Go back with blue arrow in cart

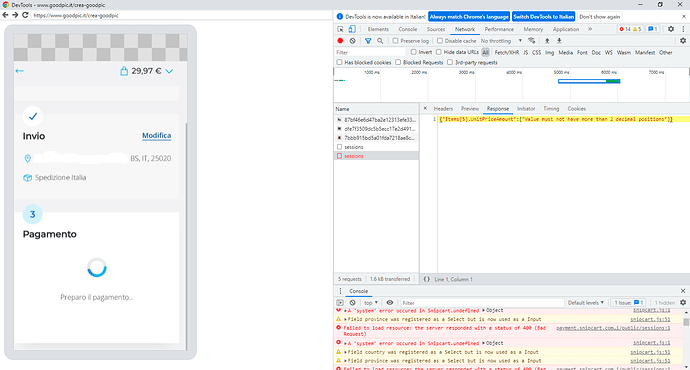[x=19, y=71]
